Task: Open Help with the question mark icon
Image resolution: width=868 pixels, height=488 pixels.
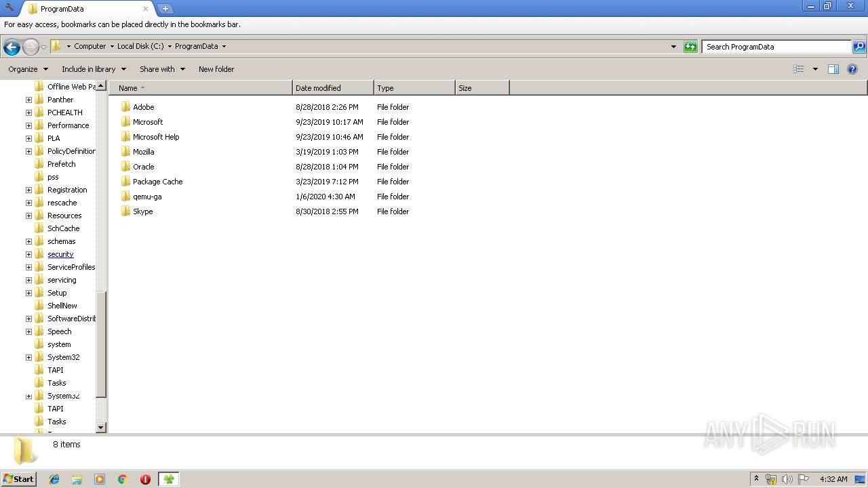Action: pyautogui.click(x=852, y=69)
